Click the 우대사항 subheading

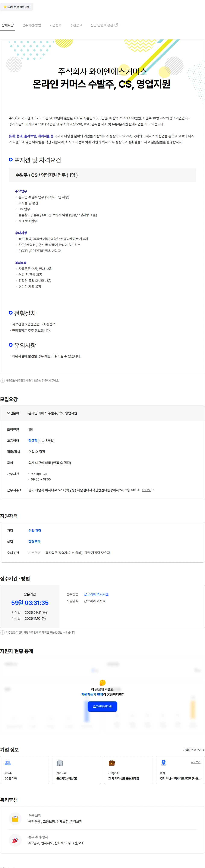(21, 233)
